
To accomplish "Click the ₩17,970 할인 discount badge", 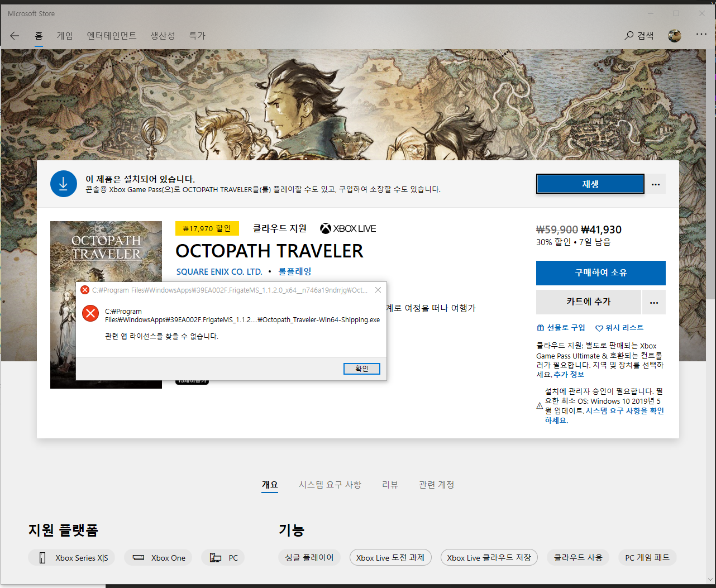I will tap(207, 228).
